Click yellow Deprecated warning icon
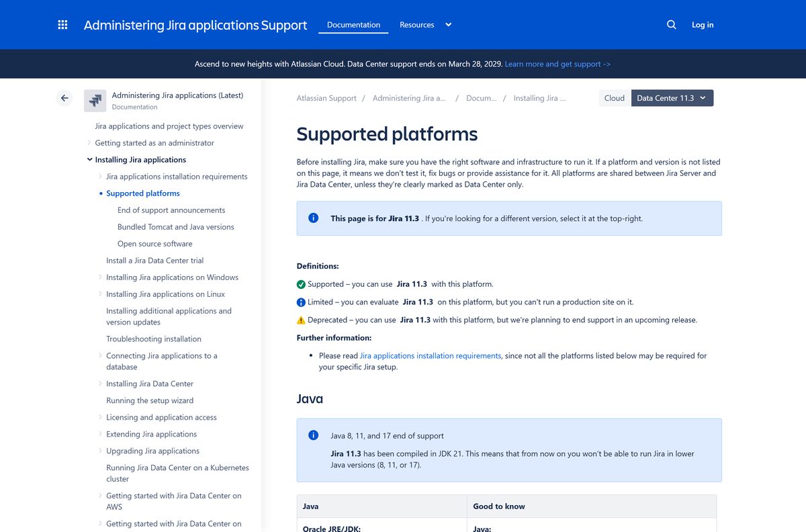 coord(301,320)
